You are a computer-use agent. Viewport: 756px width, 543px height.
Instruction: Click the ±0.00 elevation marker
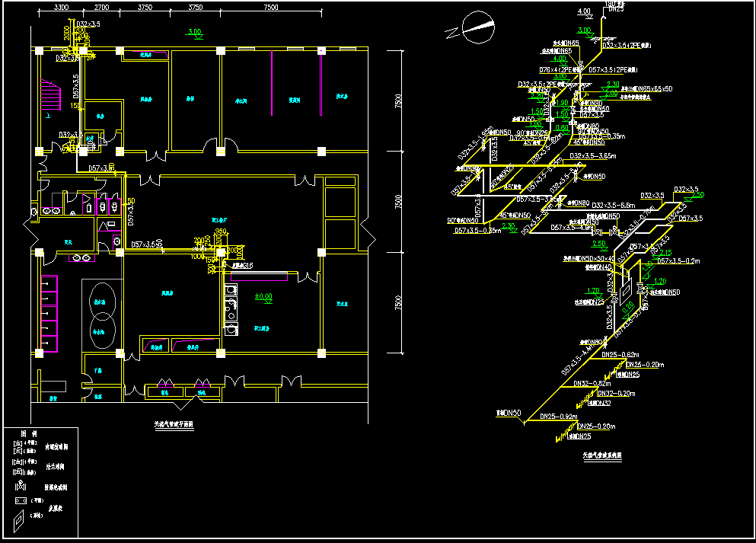click(x=263, y=296)
